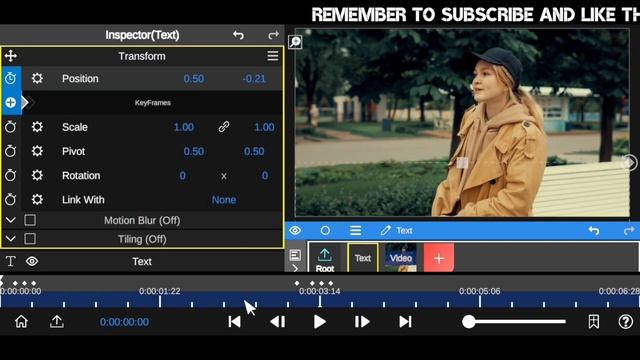Add new layer with red plus
This screenshot has width=640, height=360.
pos(439,258)
